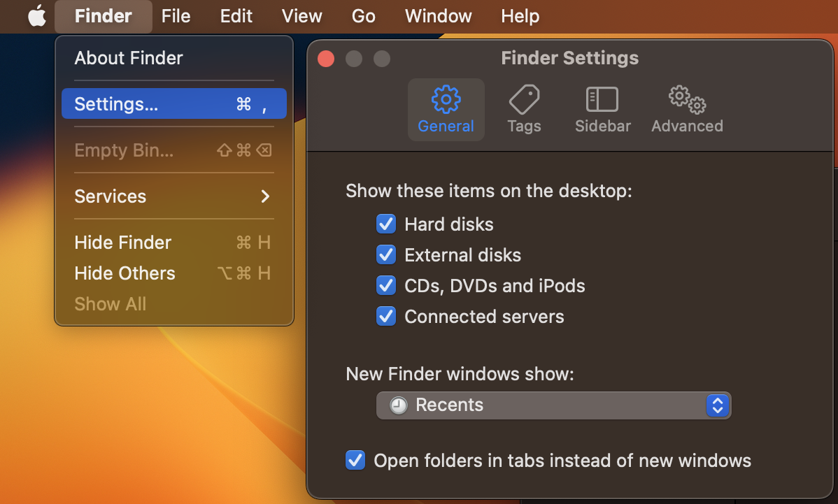Toggle CDs, DVDs and iPods checkbox

[x=386, y=286]
